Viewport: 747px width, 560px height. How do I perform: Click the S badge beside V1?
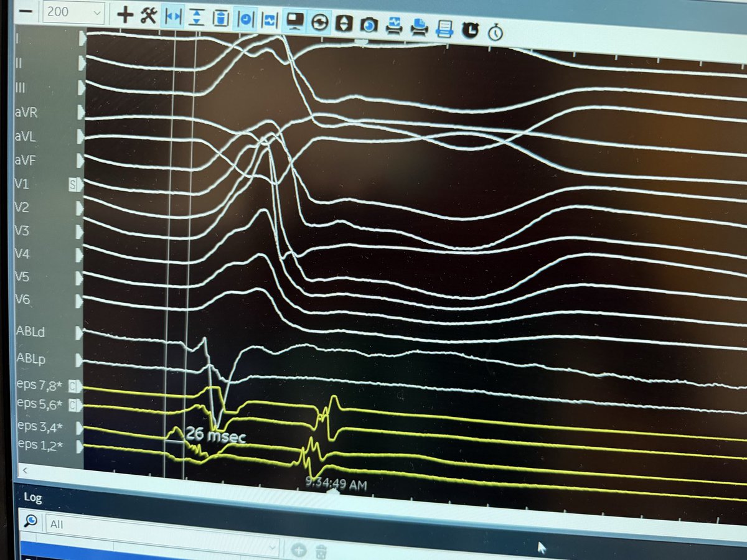point(73,184)
